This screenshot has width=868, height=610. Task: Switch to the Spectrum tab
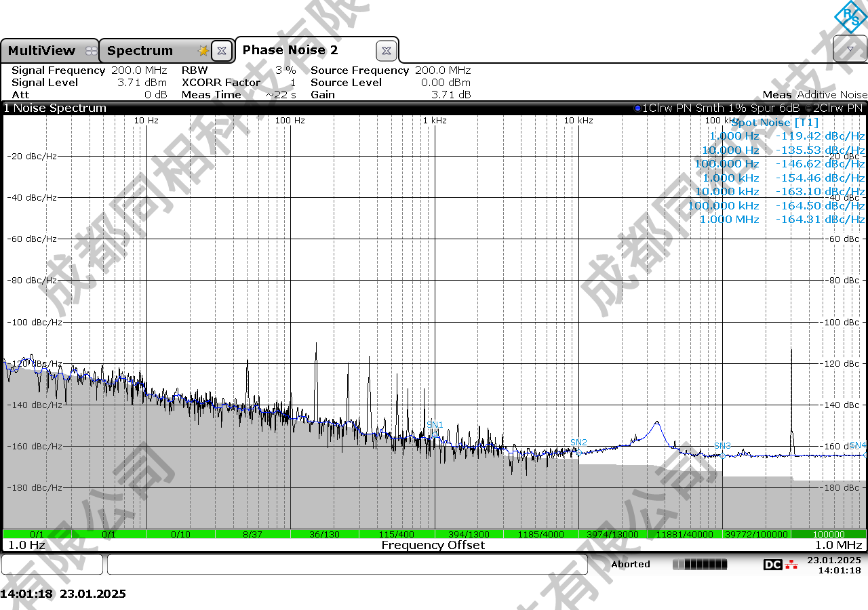coord(140,51)
